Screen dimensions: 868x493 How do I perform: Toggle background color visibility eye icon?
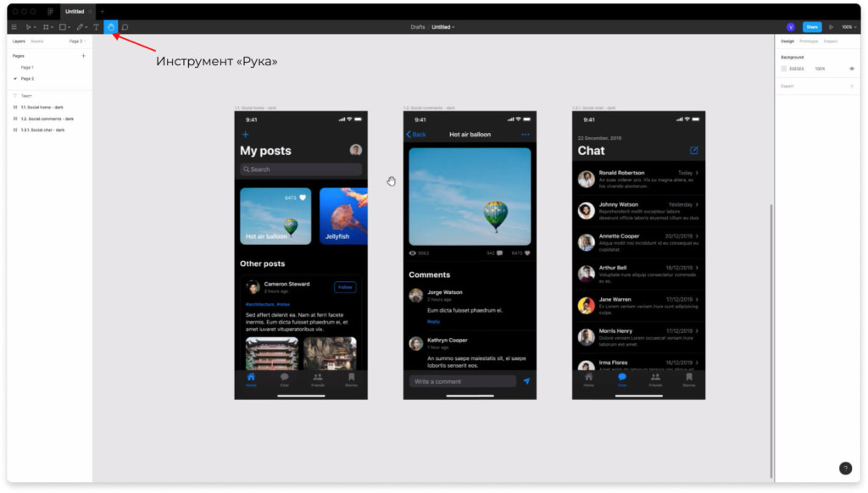point(851,69)
